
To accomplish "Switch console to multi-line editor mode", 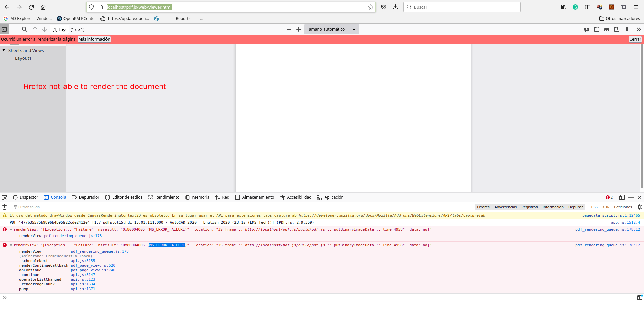I will click(x=640, y=298).
